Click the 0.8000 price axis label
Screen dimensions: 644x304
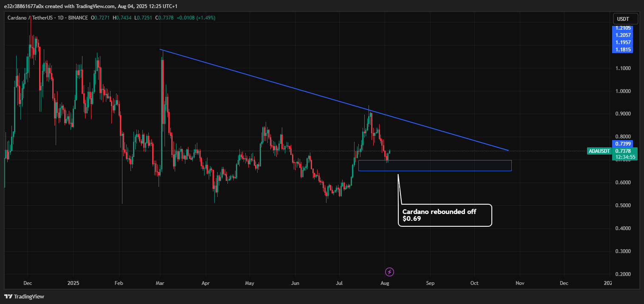[x=623, y=137]
